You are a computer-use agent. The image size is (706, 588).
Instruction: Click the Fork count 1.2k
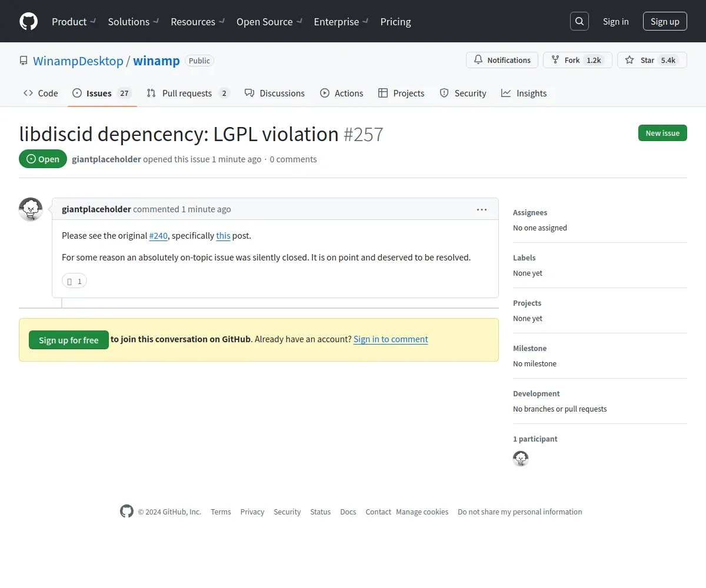click(594, 60)
